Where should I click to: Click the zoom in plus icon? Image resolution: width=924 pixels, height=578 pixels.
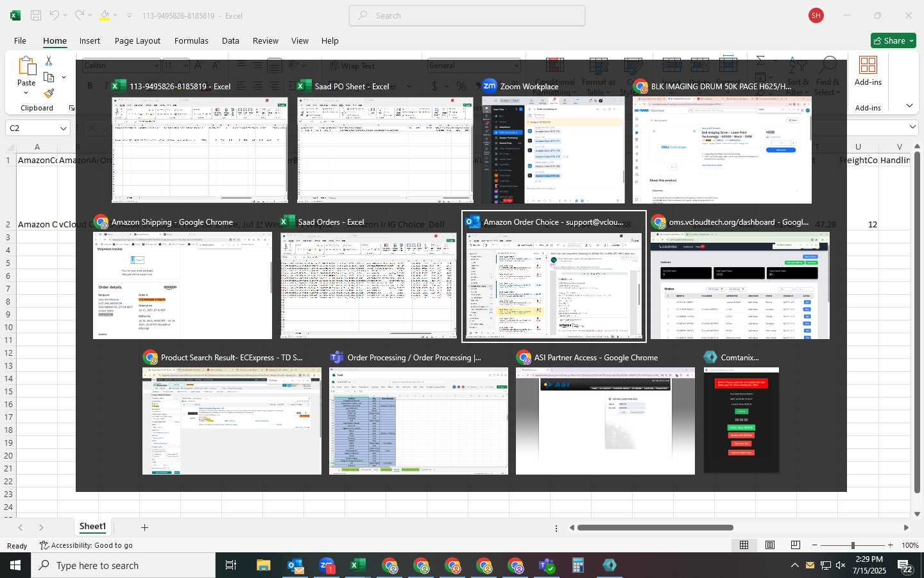[x=890, y=545]
